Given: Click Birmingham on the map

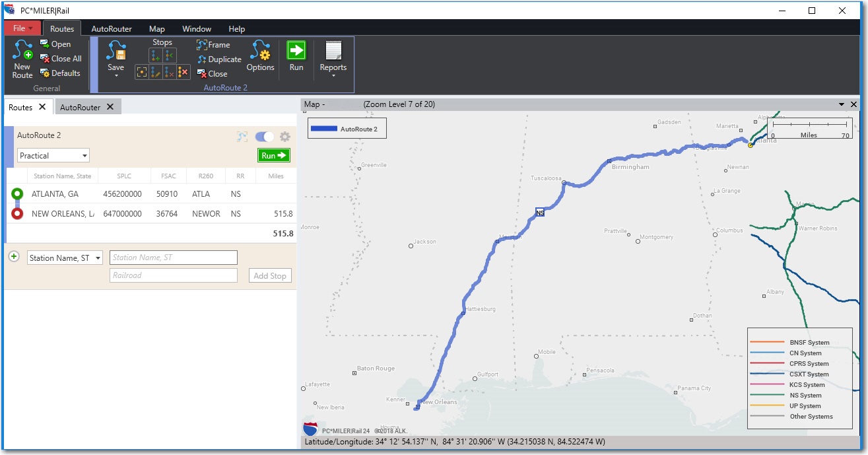Looking at the screenshot, I should (630, 167).
